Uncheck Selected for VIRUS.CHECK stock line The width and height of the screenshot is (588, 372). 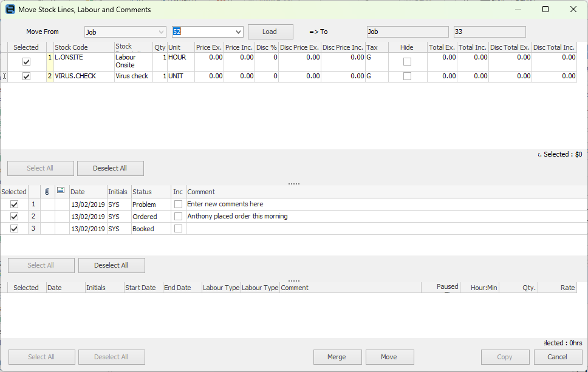tap(26, 76)
